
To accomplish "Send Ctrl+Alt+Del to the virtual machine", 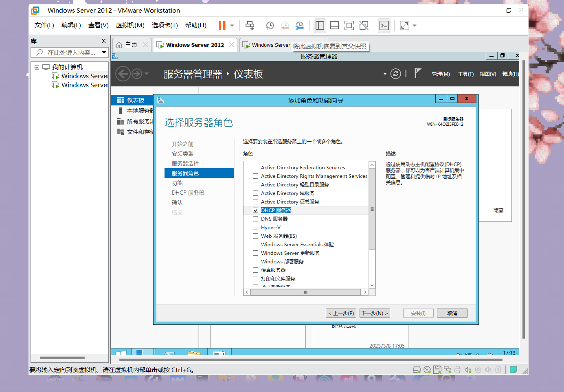I will click(250, 25).
